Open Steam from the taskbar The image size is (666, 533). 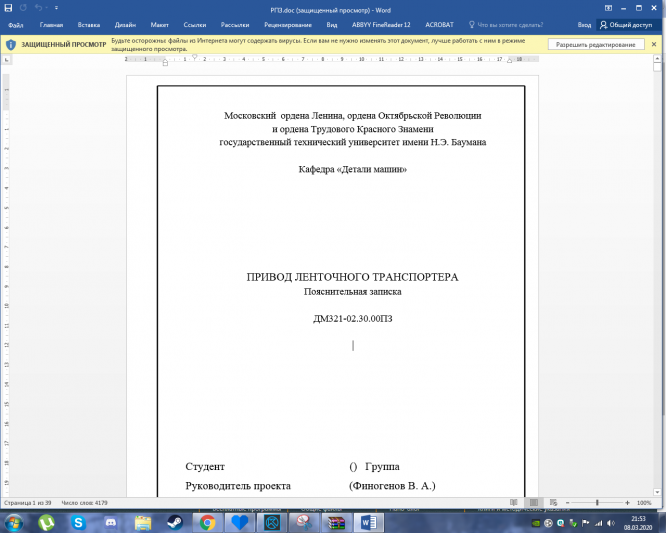[175, 522]
